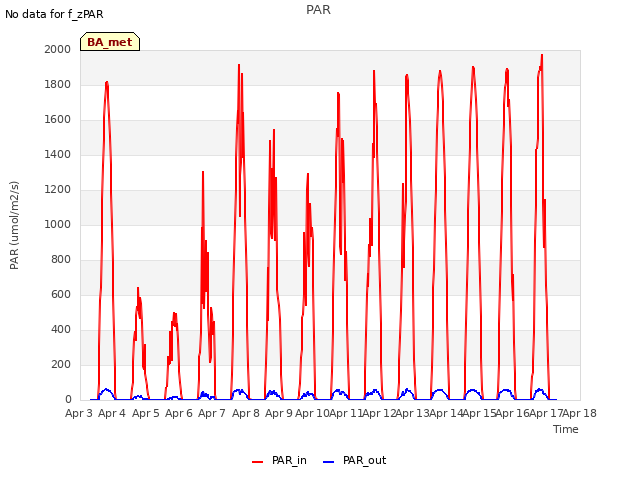This screenshot has height=480, width=640.
Task: Click the Apr 15 tick label
Action: click(x=479, y=413)
